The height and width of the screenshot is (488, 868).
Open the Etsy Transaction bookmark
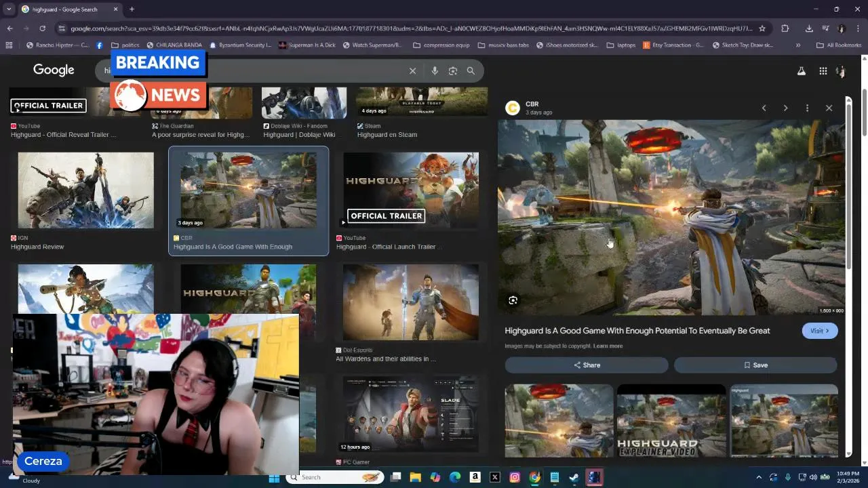(673, 45)
